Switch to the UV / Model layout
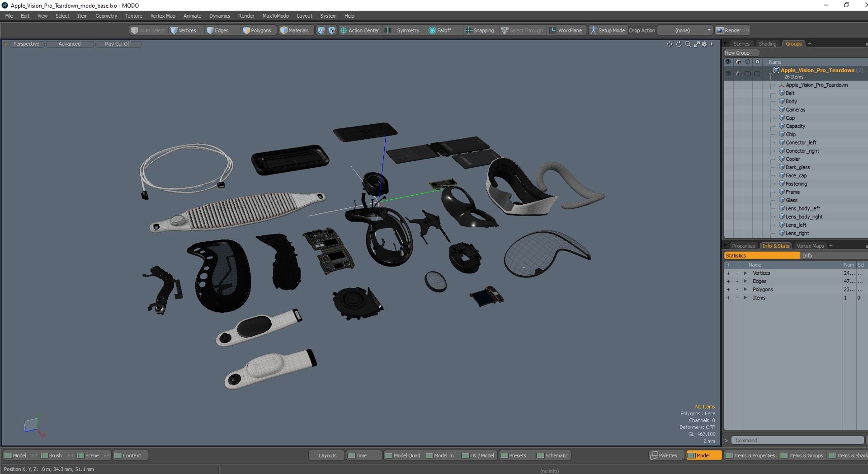 [478, 455]
